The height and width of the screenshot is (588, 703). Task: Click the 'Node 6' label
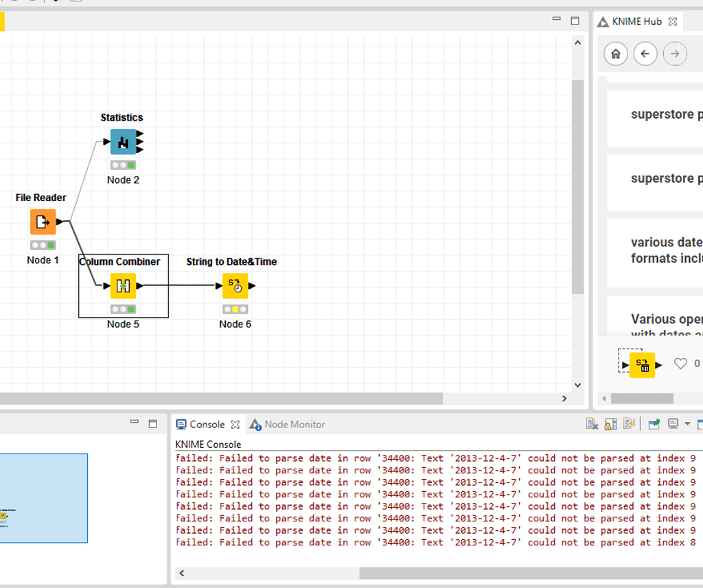(235, 324)
